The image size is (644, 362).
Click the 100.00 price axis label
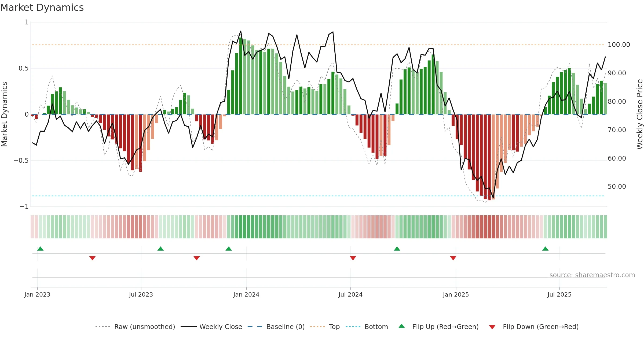pos(619,45)
